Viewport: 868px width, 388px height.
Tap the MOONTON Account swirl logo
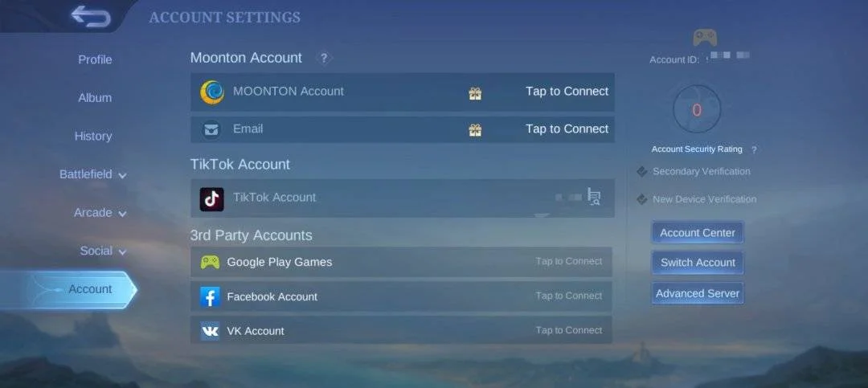[212, 92]
